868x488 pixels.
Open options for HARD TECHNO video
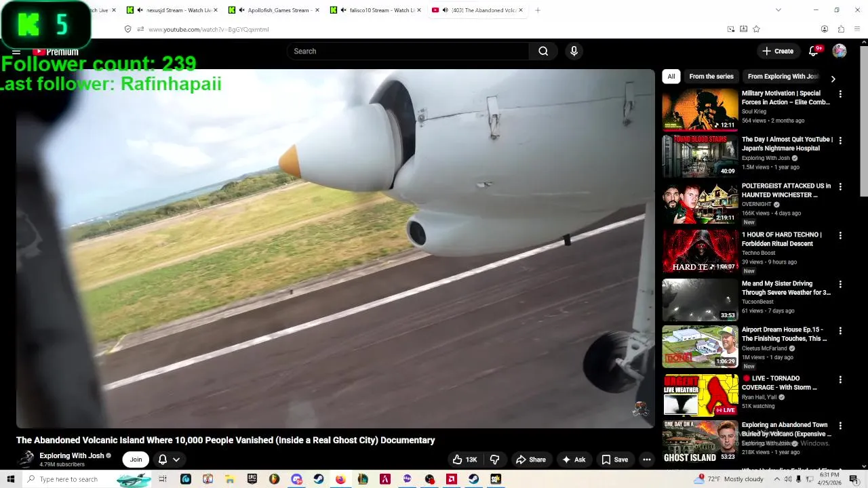pos(840,235)
